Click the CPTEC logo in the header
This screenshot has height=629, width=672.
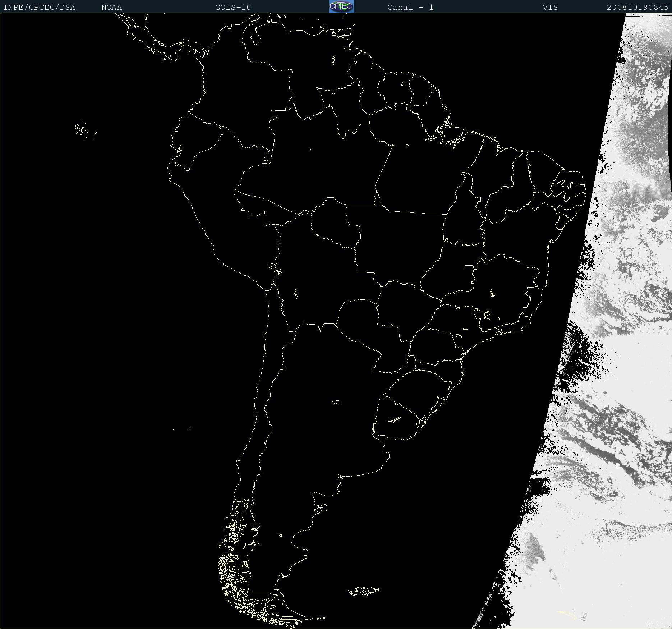click(341, 6)
